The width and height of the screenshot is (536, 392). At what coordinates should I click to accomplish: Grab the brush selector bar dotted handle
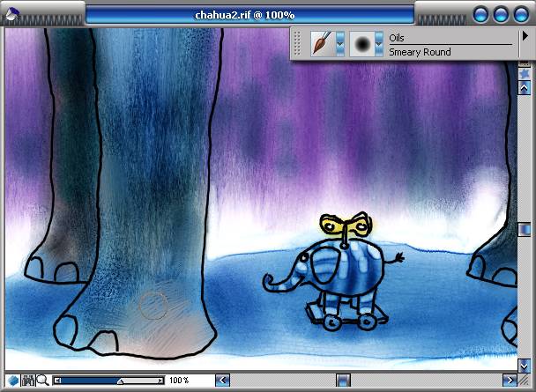coord(297,44)
